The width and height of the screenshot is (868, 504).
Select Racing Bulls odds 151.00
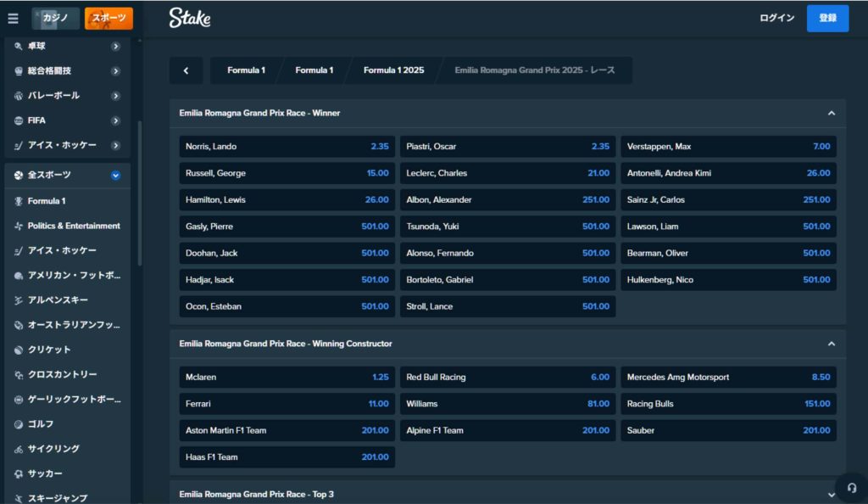click(x=728, y=404)
